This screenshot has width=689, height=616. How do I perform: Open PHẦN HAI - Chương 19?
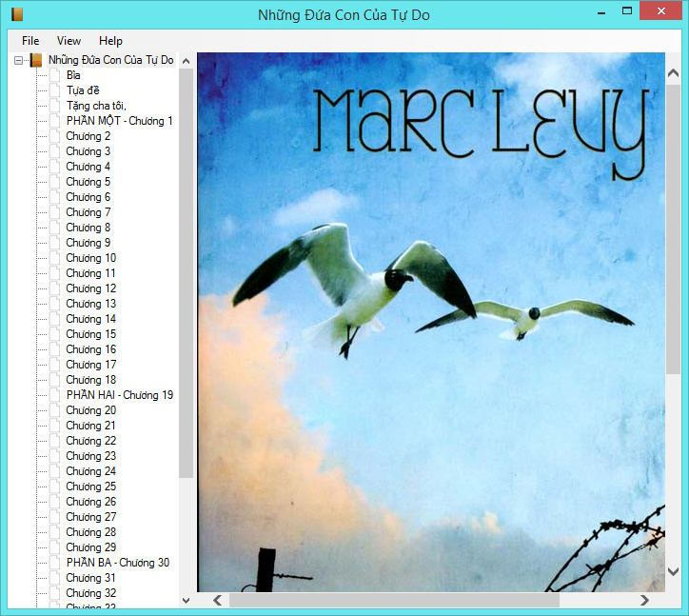click(x=120, y=395)
